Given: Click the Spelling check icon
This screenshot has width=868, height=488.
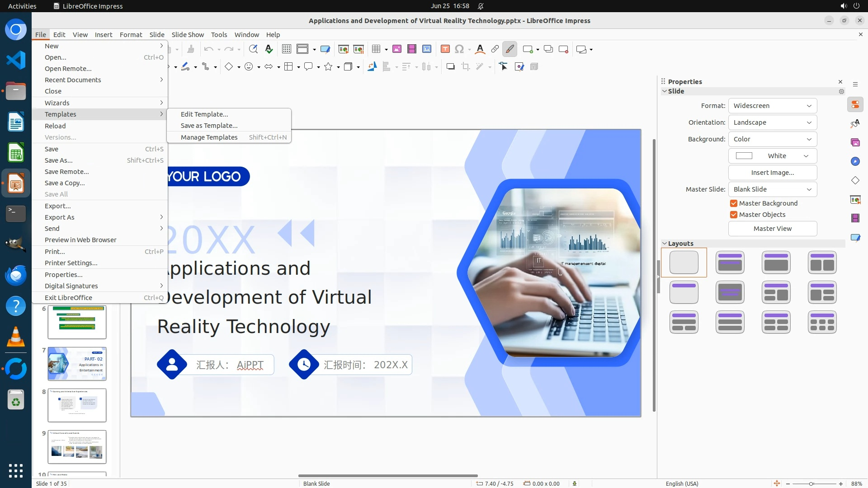Looking at the screenshot, I should 269,49.
